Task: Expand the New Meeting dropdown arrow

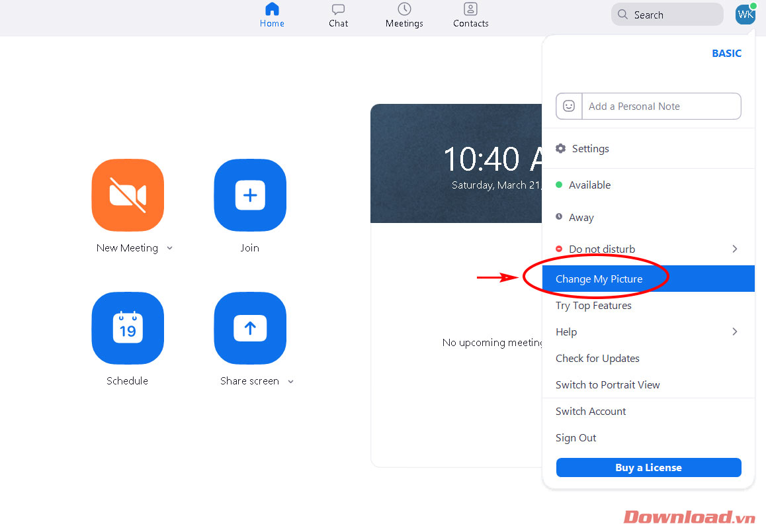Action: 170,248
